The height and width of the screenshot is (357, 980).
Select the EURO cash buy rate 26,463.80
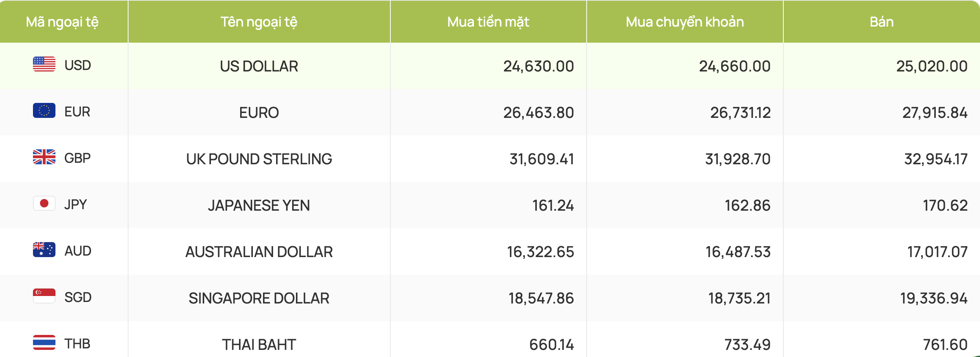click(x=538, y=113)
